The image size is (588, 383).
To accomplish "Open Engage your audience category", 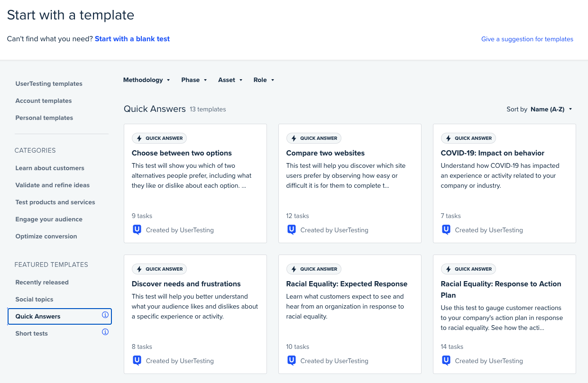I will tap(49, 219).
